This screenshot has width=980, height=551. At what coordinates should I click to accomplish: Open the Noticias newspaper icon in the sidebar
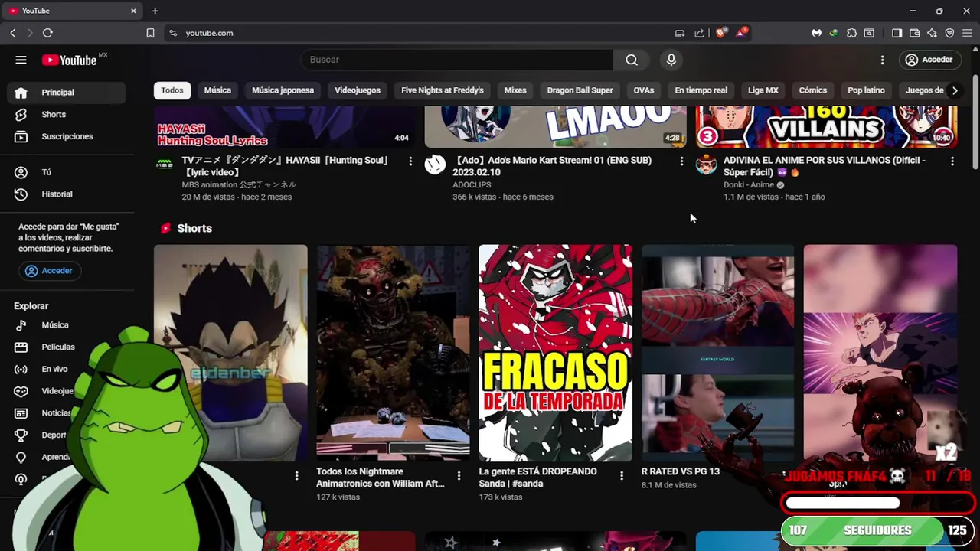[21, 413]
